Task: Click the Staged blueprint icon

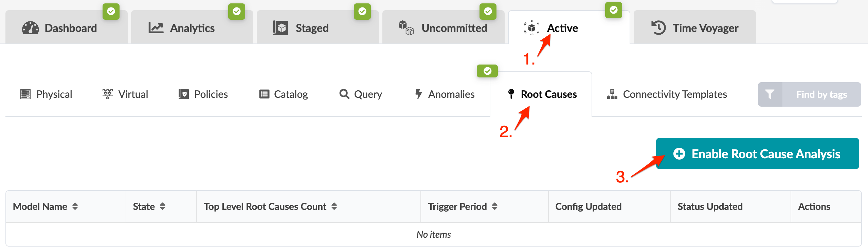Action: coord(281,28)
